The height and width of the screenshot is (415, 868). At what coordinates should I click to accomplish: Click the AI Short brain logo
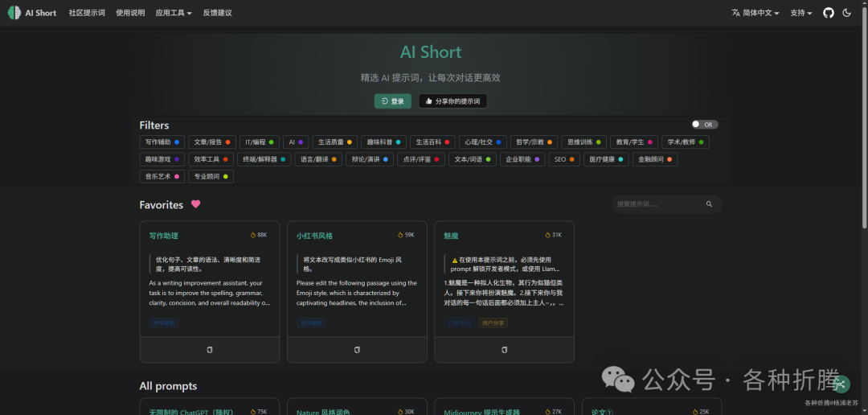[x=14, y=13]
